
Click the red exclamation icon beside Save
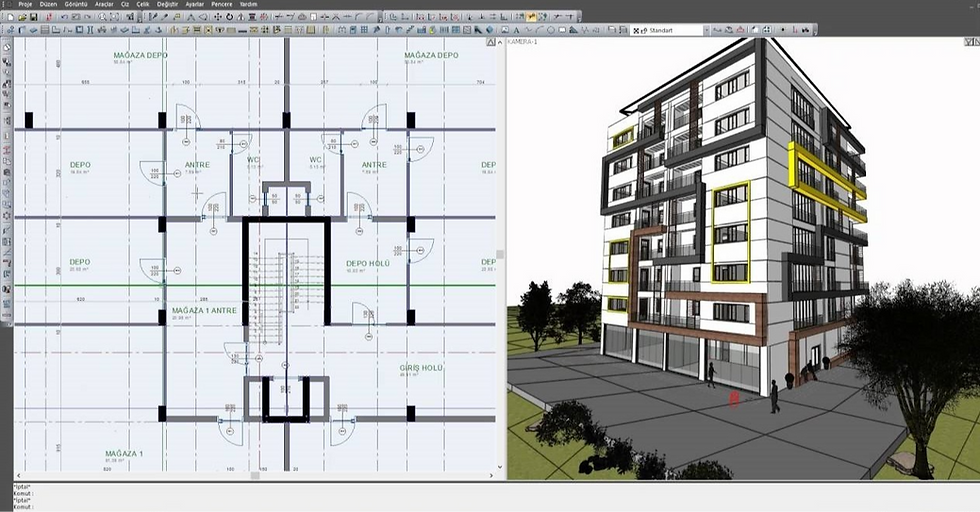coord(49,17)
